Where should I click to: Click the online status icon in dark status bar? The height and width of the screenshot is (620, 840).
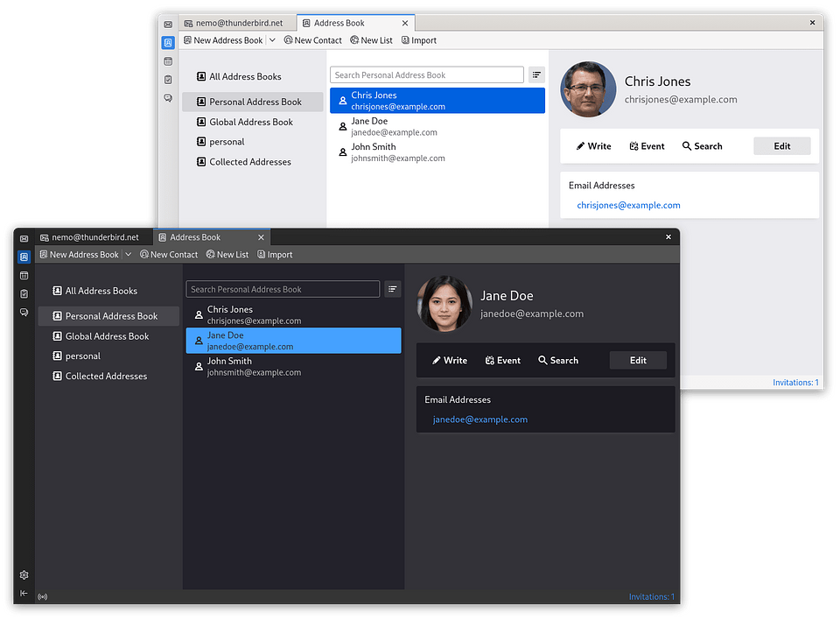[43, 597]
